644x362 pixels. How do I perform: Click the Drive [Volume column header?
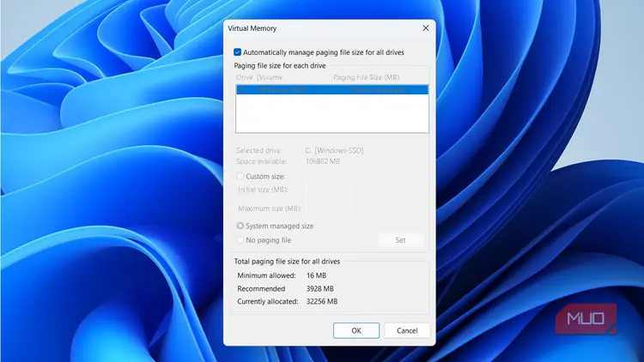259,77
